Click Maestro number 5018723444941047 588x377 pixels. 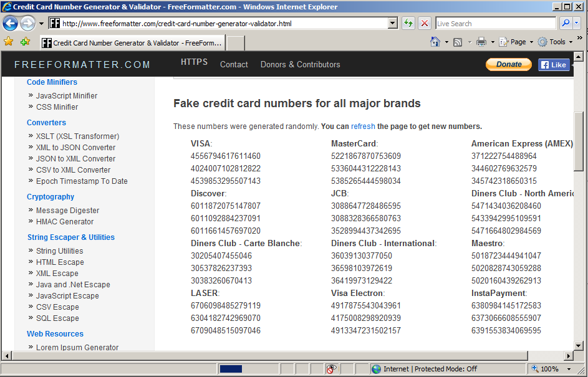click(506, 255)
